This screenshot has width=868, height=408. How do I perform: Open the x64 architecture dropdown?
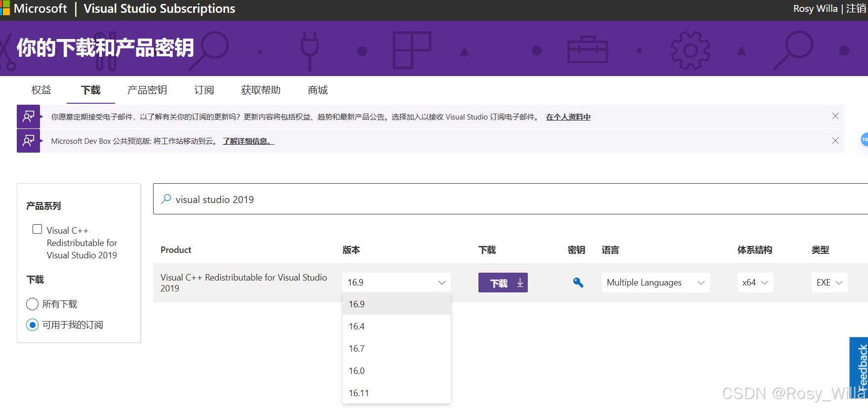[755, 283]
